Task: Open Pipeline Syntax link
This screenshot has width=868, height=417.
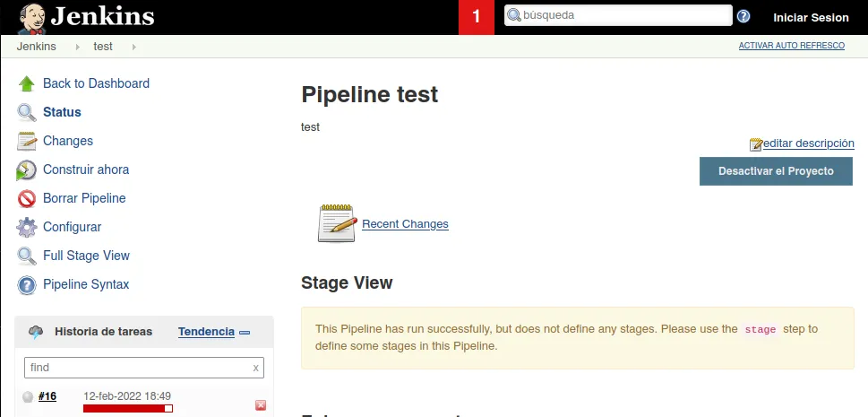Action: (x=86, y=284)
